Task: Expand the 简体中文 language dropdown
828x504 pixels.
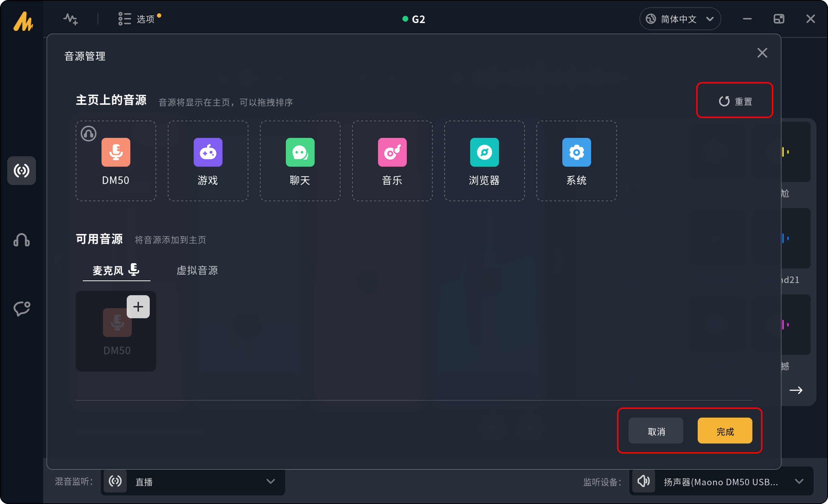Action: 680,19
